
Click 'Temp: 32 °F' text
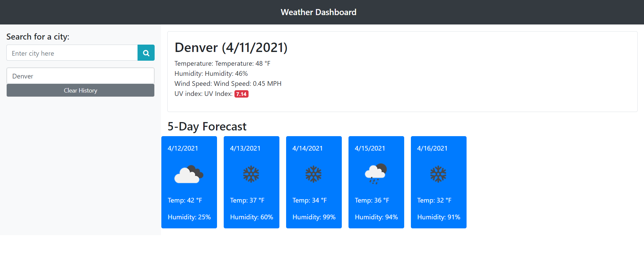click(434, 200)
